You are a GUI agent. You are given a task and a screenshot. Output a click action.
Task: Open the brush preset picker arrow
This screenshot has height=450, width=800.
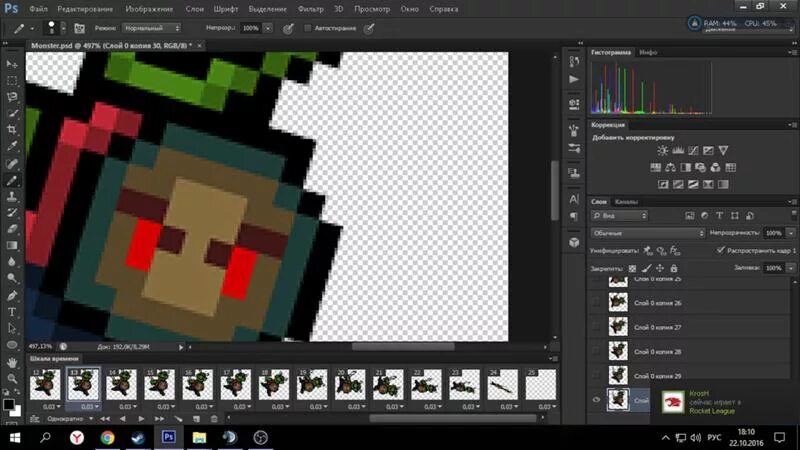click(63, 28)
